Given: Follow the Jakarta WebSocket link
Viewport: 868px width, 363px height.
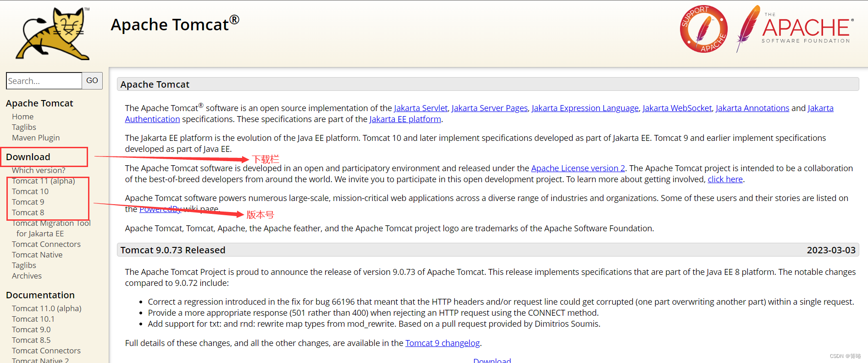Looking at the screenshot, I should coord(677,108).
